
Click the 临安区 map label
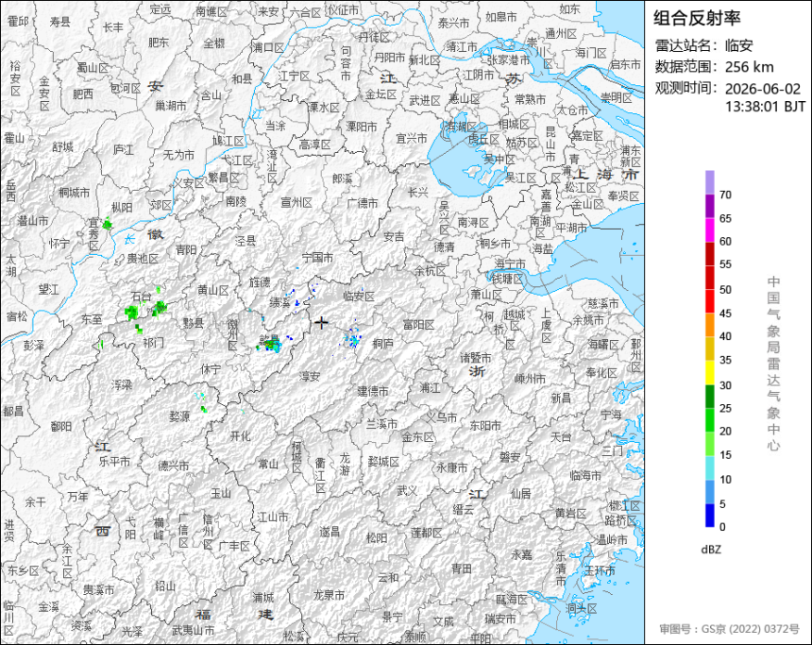359,296
